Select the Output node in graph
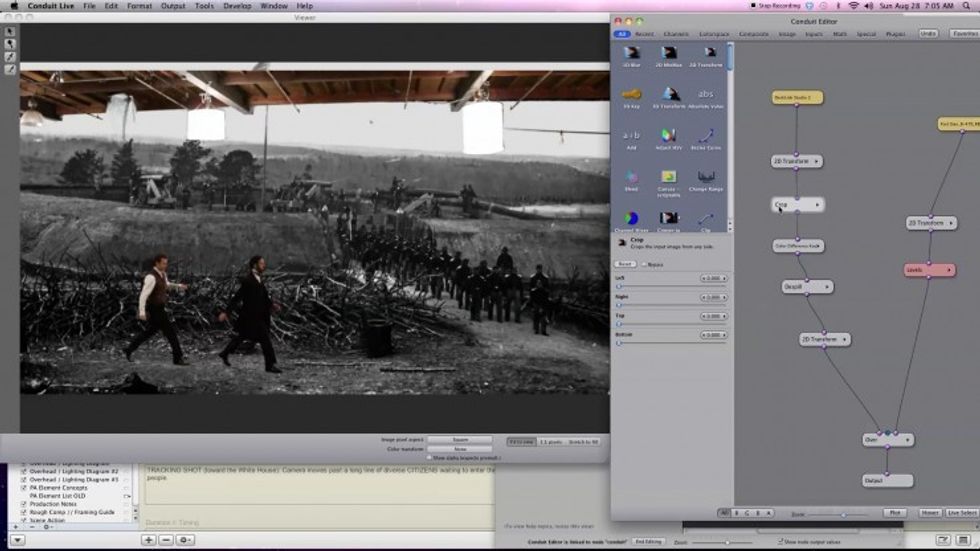The image size is (980, 551). [888, 480]
